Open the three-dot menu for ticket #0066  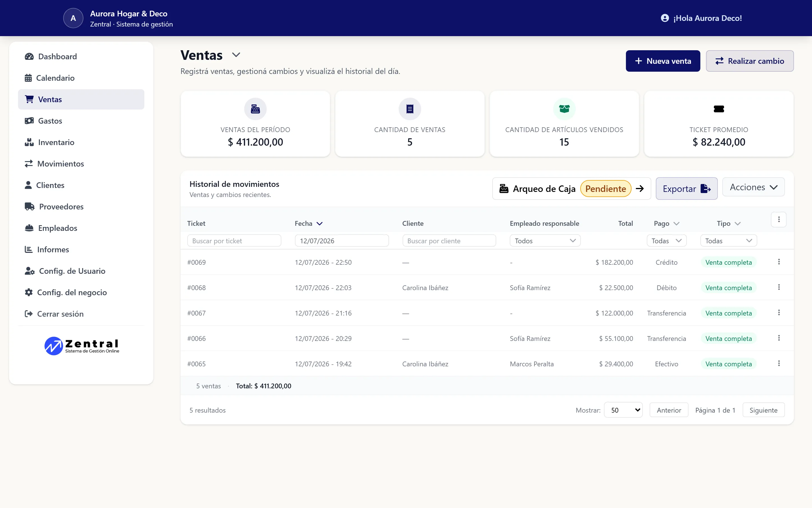779,338
